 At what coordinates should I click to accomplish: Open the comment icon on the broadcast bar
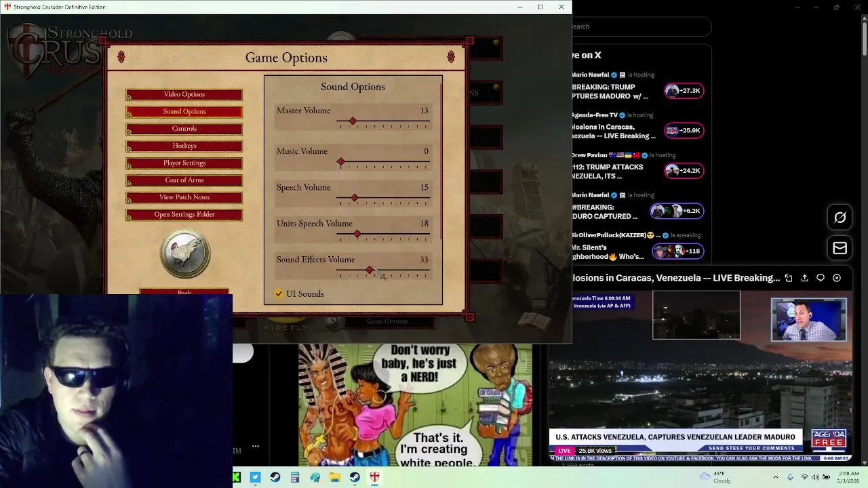(820, 278)
